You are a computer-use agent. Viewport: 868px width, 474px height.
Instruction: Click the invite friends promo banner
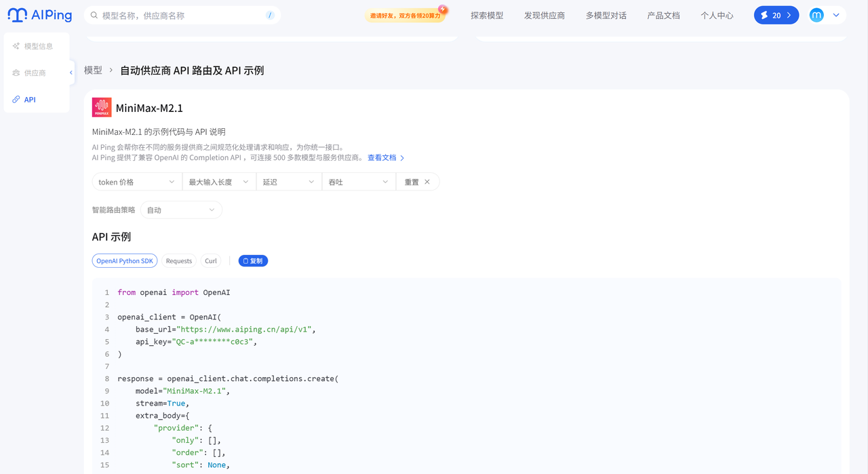[406, 15]
